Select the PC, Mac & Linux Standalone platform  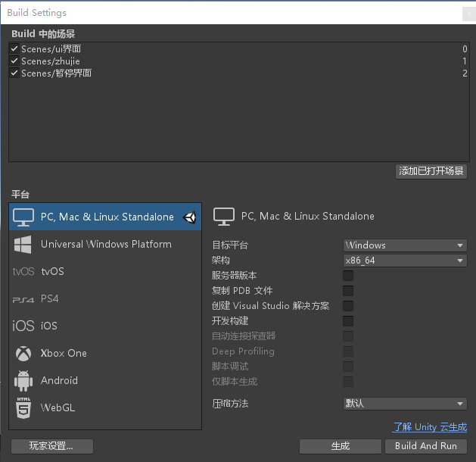click(105, 217)
